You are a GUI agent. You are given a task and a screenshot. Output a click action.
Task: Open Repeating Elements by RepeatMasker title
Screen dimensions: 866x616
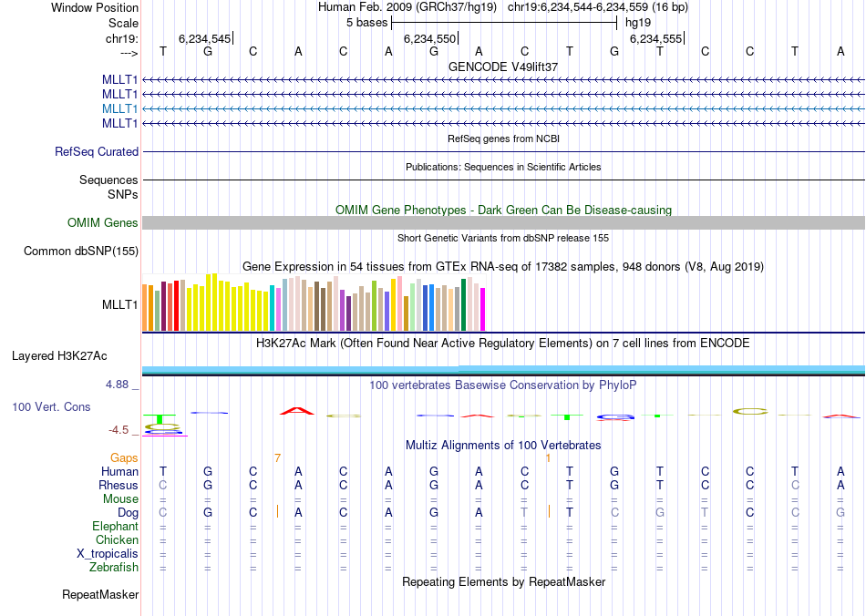point(503,581)
